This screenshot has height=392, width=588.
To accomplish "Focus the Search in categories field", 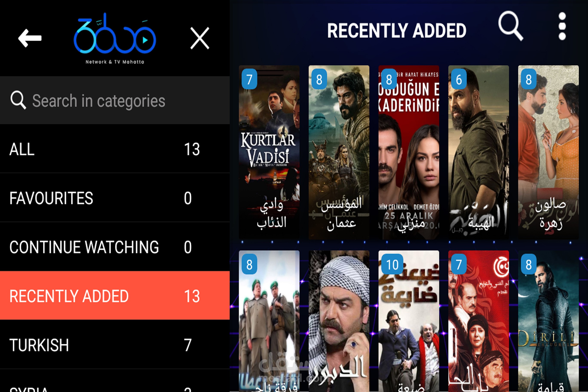I will pyautogui.click(x=115, y=100).
